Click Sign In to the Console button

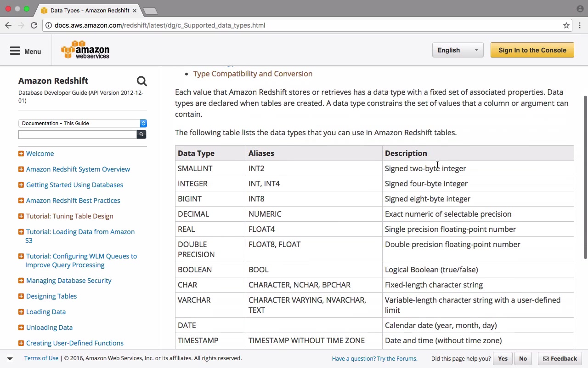532,50
